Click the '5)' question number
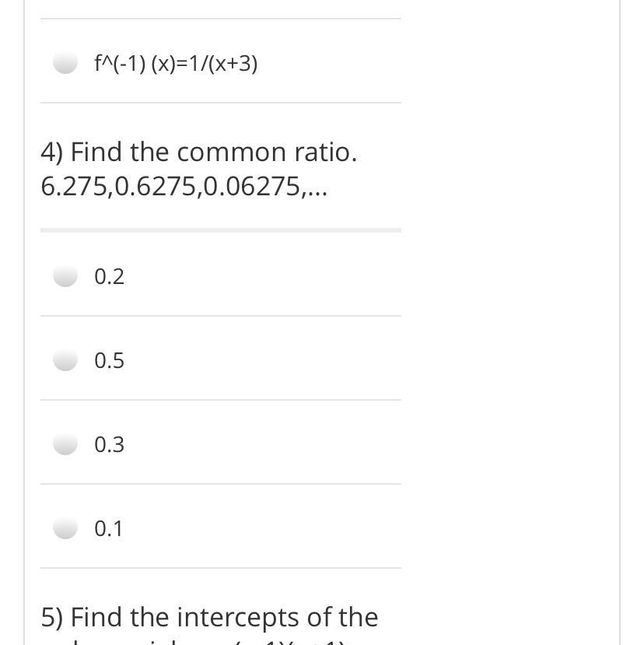This screenshot has width=644, height=645. coord(52,617)
